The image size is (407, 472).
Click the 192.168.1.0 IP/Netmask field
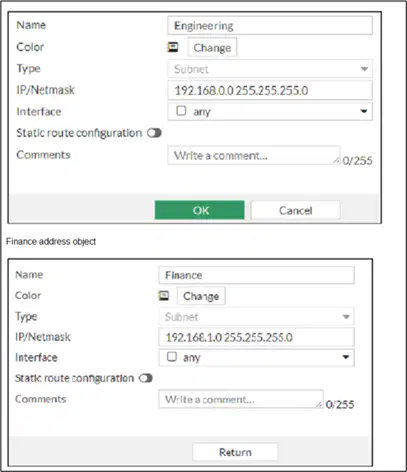pyautogui.click(x=256, y=337)
